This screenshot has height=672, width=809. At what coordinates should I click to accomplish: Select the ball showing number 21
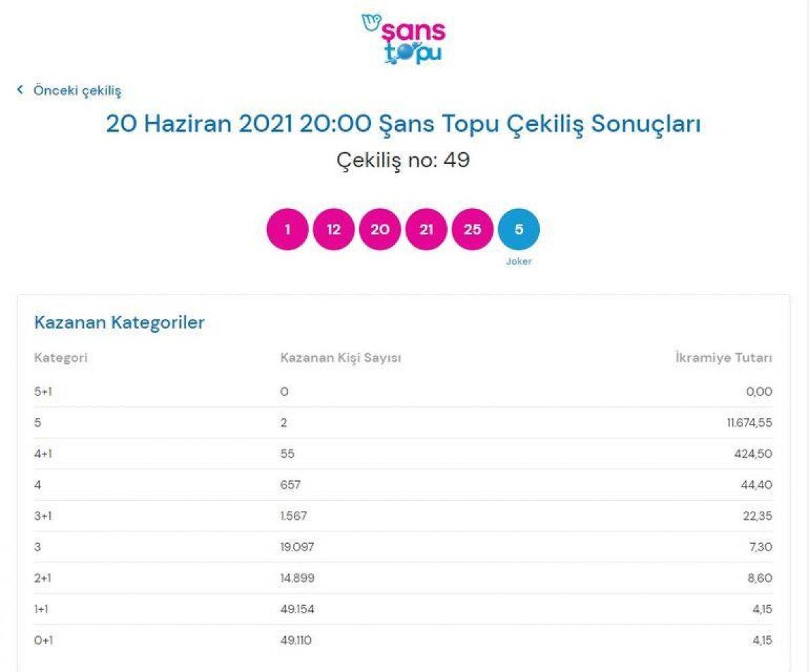pos(426,229)
